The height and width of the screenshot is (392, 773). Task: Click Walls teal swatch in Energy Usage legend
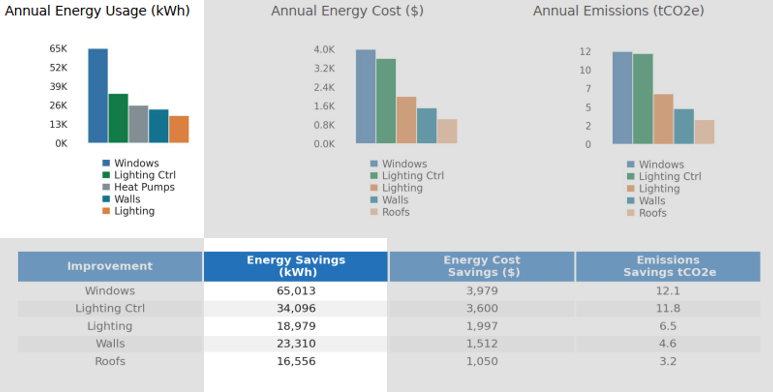click(x=106, y=199)
